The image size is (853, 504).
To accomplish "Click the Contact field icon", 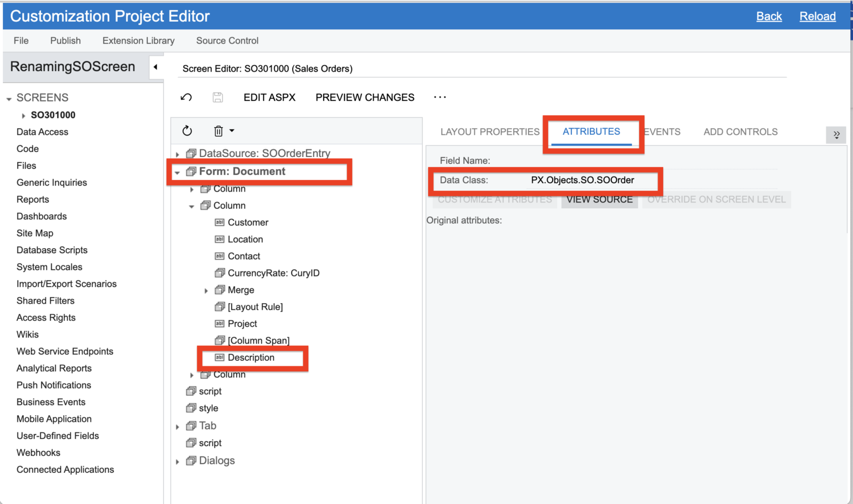I will (219, 256).
